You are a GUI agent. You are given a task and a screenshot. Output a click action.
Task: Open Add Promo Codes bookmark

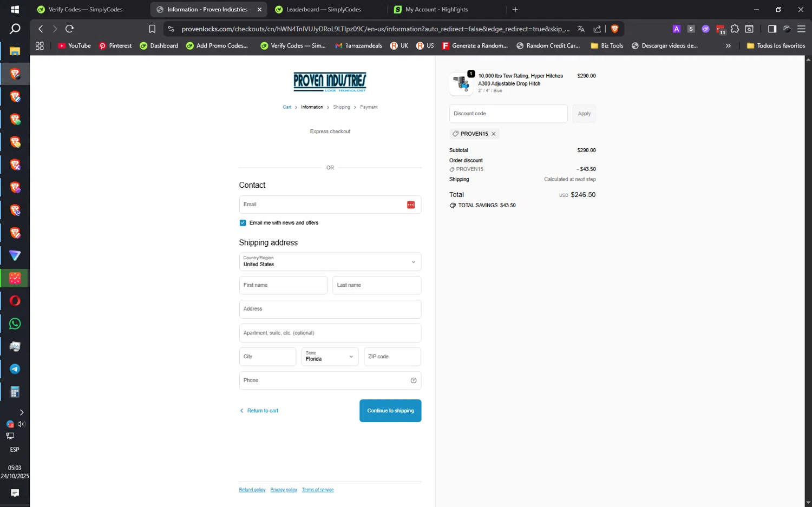click(x=217, y=46)
